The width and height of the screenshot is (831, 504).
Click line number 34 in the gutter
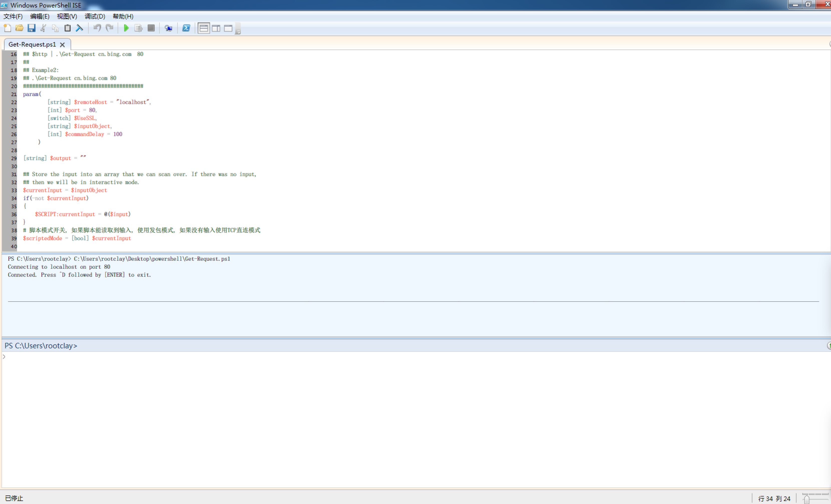click(x=14, y=198)
